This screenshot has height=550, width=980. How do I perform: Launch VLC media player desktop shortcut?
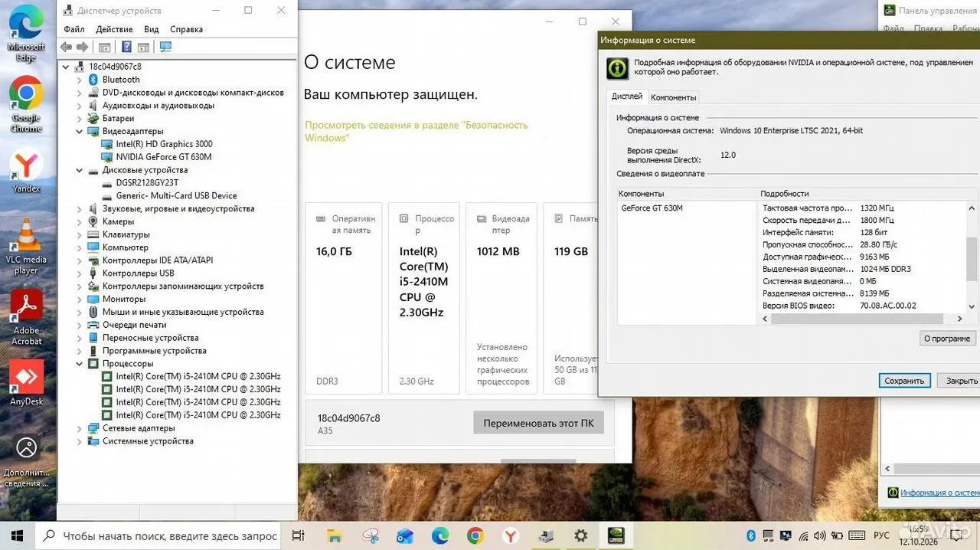point(26,247)
